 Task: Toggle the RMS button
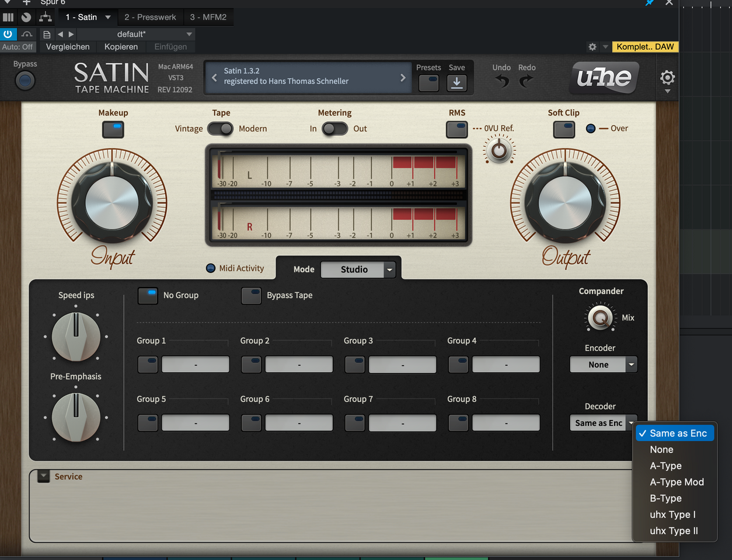(x=457, y=129)
